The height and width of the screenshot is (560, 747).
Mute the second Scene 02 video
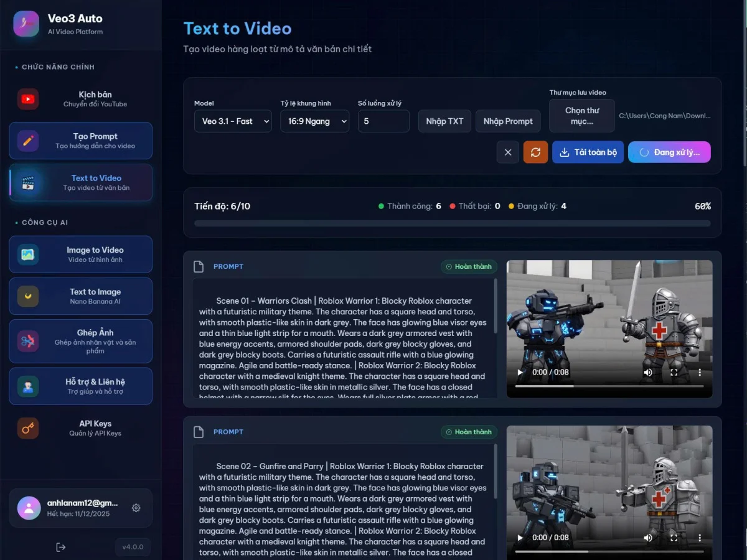pyautogui.click(x=648, y=538)
